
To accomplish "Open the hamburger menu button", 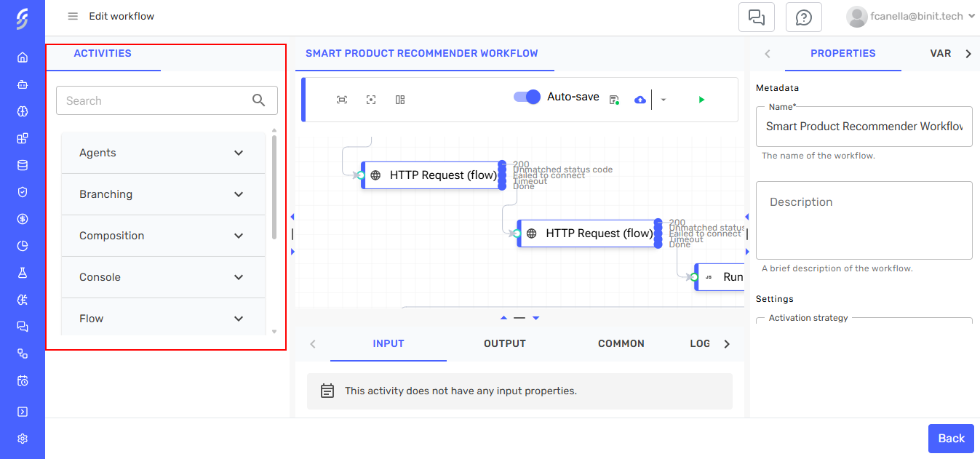I will 73,16.
